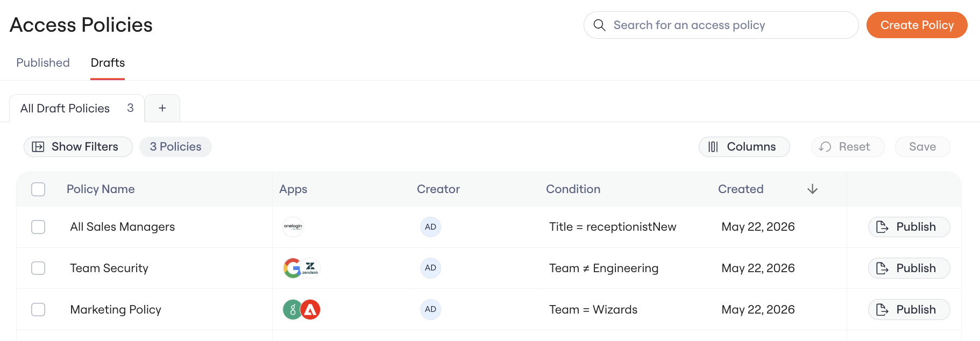
Task: Click the 3 Policies count pill
Action: pos(175,147)
